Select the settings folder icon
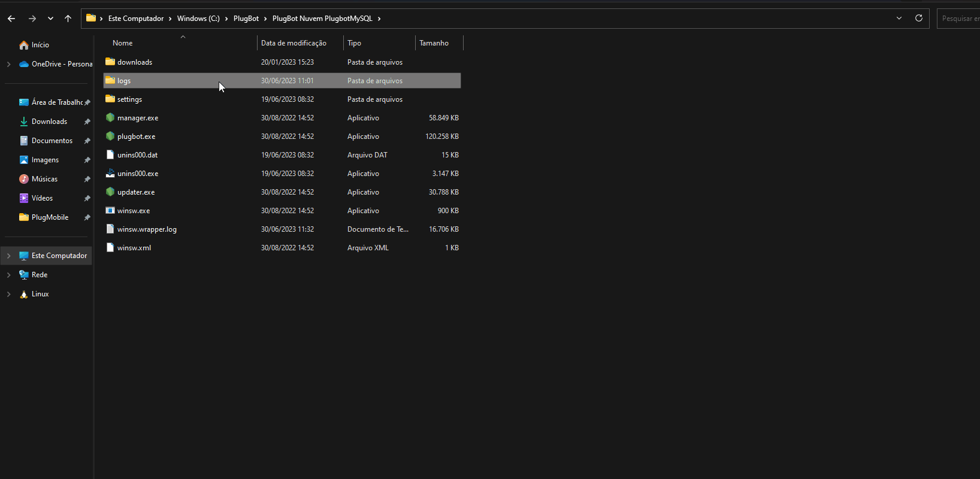The image size is (980, 479). tap(110, 99)
